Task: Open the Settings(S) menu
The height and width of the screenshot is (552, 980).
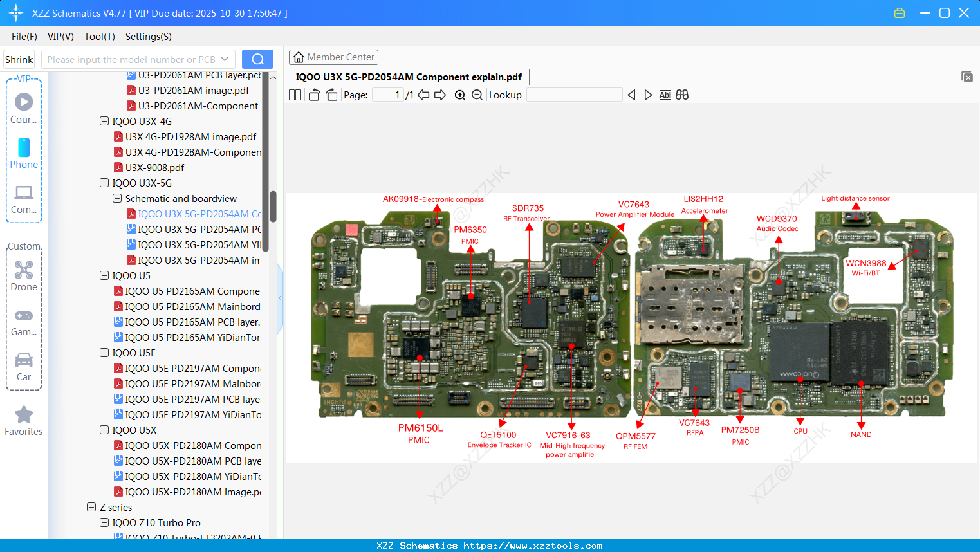Action: pyautogui.click(x=149, y=37)
